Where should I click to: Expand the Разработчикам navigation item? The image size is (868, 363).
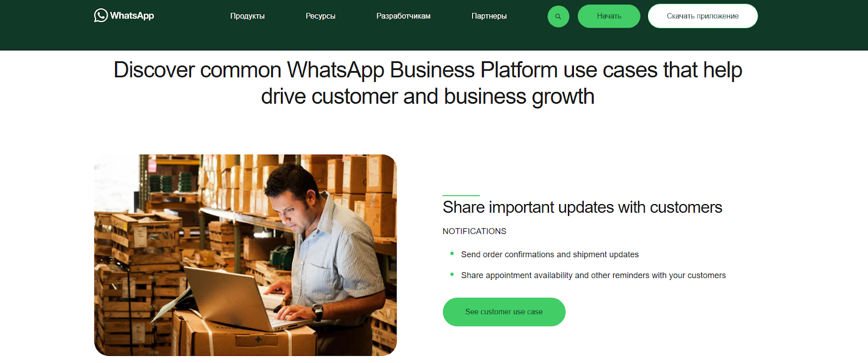pos(404,16)
